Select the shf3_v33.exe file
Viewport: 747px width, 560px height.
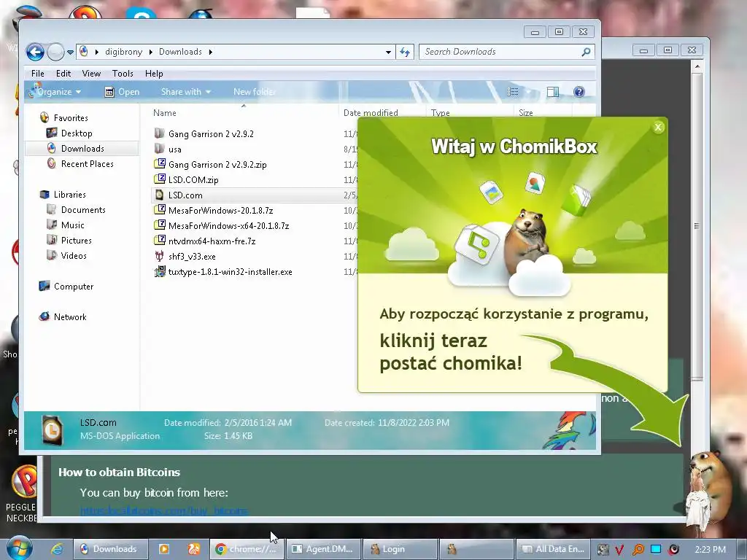pos(192,256)
